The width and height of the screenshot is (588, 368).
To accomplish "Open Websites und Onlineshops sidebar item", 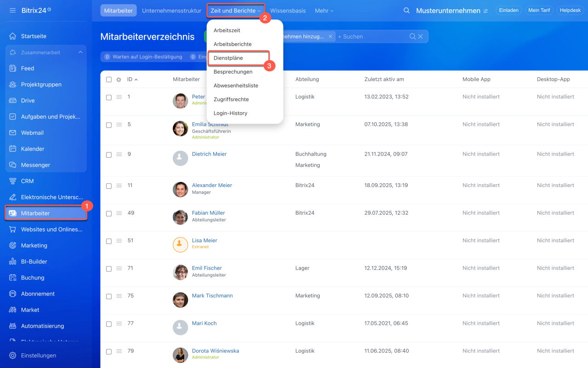I will point(45,229).
